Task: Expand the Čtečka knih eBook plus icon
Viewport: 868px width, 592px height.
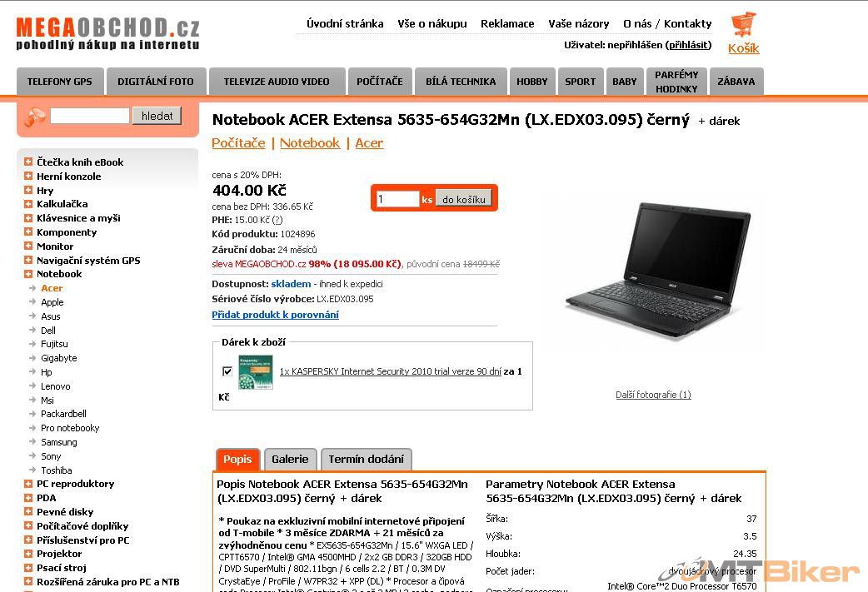Action: [x=28, y=162]
